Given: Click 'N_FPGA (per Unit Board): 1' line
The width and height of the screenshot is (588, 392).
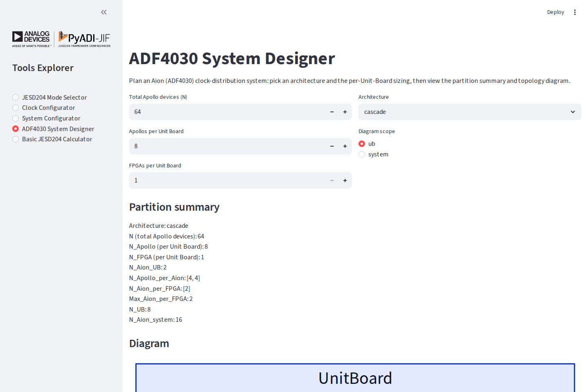Looking at the screenshot, I should pyautogui.click(x=167, y=257).
